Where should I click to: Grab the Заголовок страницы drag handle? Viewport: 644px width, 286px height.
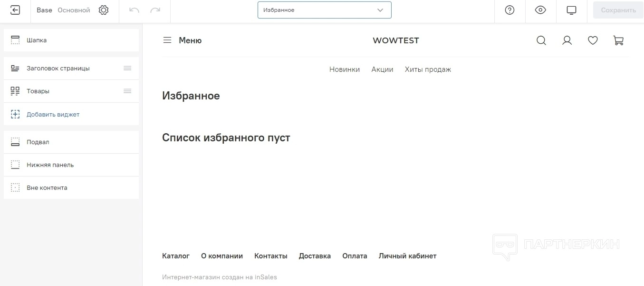pos(127,68)
